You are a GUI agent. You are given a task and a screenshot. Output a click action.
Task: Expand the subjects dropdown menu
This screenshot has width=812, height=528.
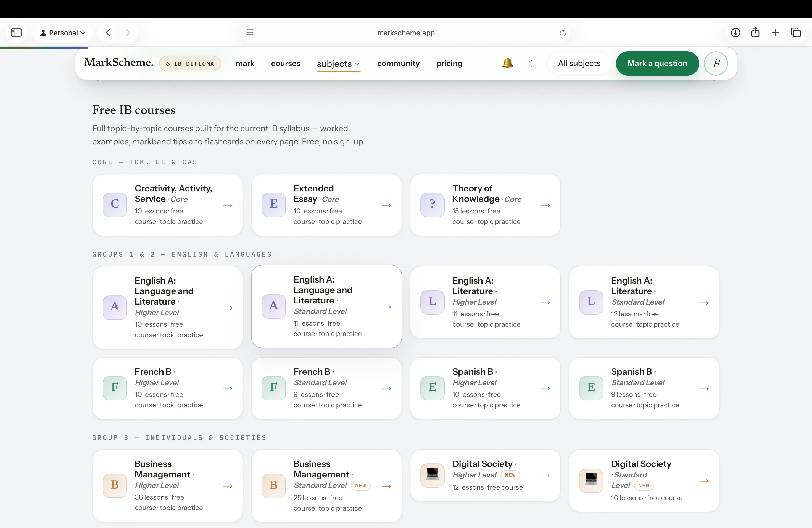pyautogui.click(x=338, y=64)
